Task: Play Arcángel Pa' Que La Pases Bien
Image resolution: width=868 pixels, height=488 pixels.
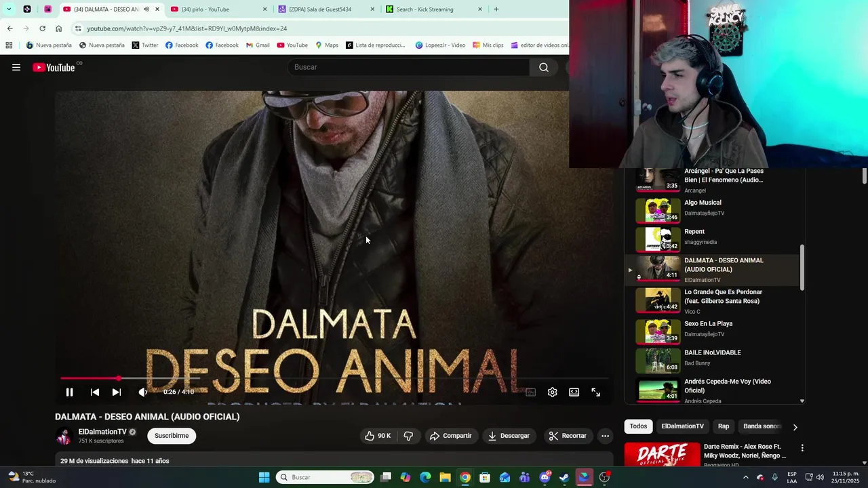Action: [712, 179]
